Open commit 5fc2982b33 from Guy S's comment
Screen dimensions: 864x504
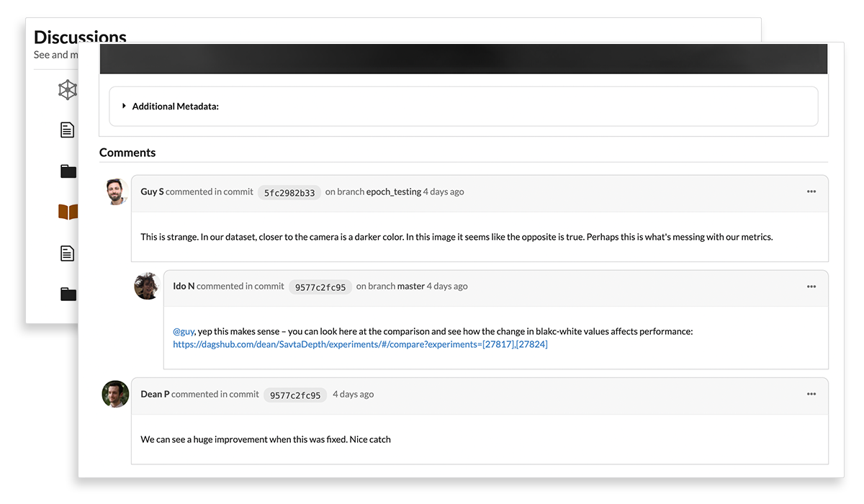(x=289, y=193)
